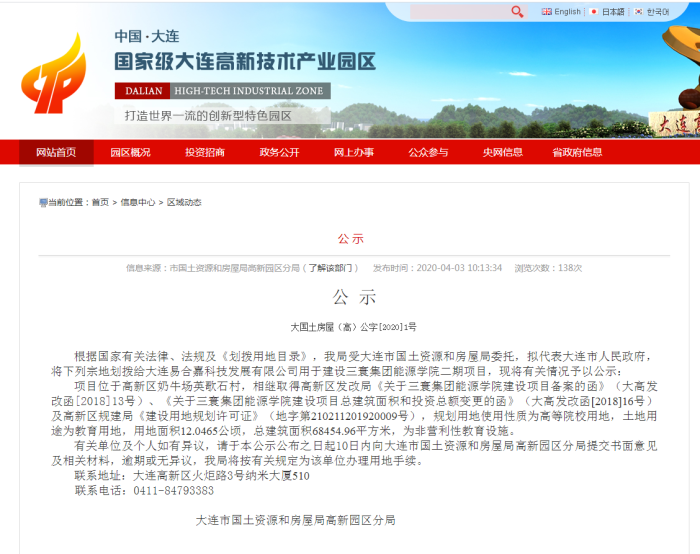Open the 政务公开 menu item
The image size is (700, 554).
pyautogui.click(x=279, y=152)
